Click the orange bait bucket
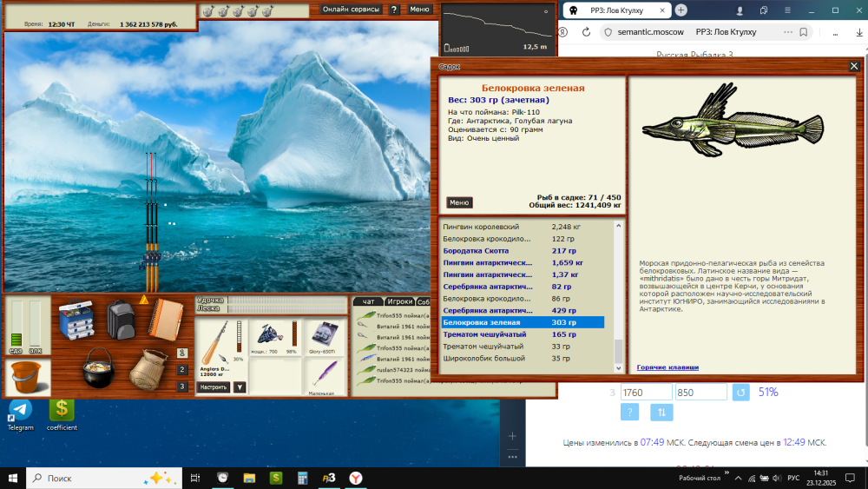Viewport: 868px width, 489px height. point(25,377)
